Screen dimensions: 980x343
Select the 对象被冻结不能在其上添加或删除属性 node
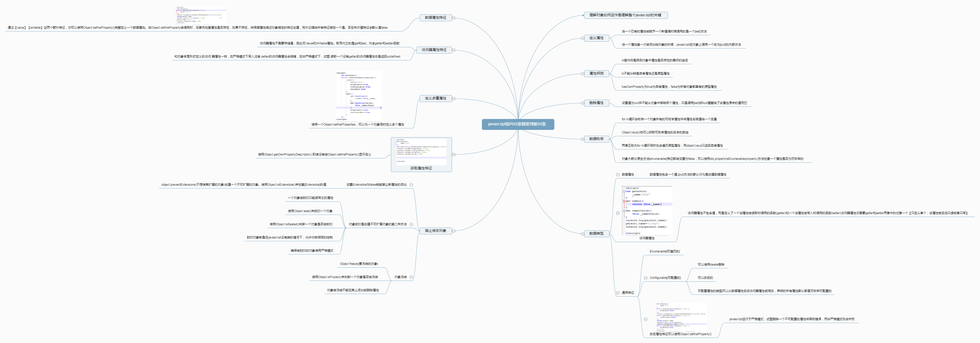pyautogui.click(x=353, y=290)
